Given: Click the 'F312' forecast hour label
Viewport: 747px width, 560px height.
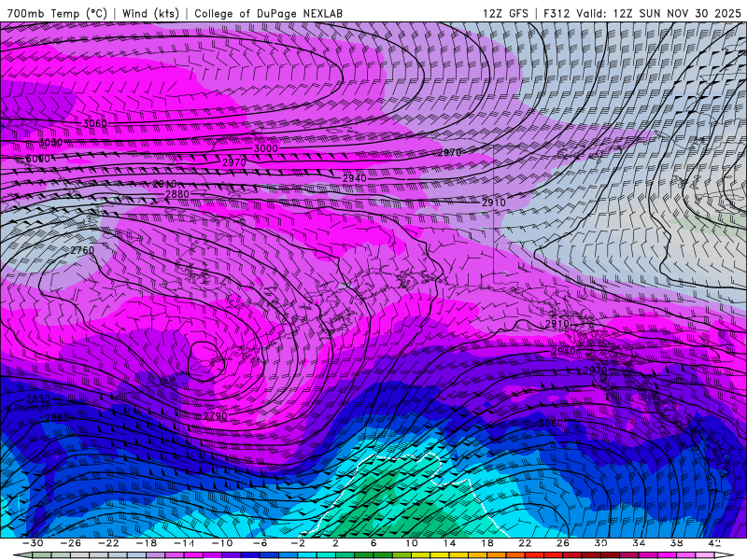Looking at the screenshot, I should (x=557, y=13).
